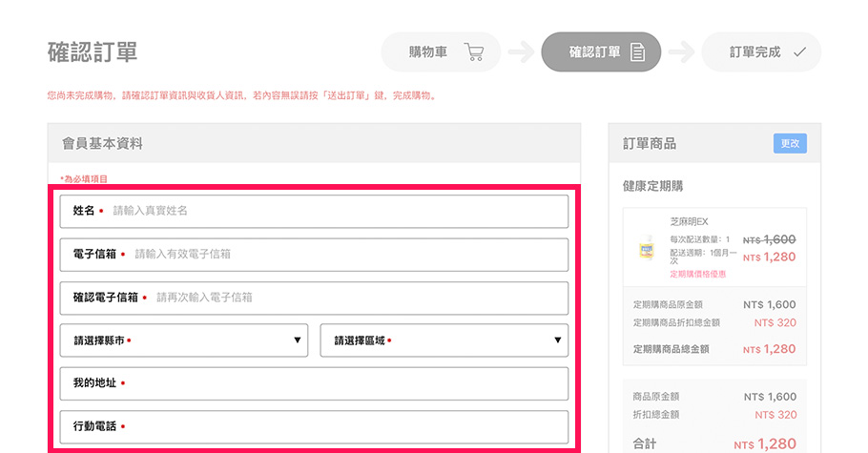Click the order document icon
This screenshot has height=453, width=868.
638,52
